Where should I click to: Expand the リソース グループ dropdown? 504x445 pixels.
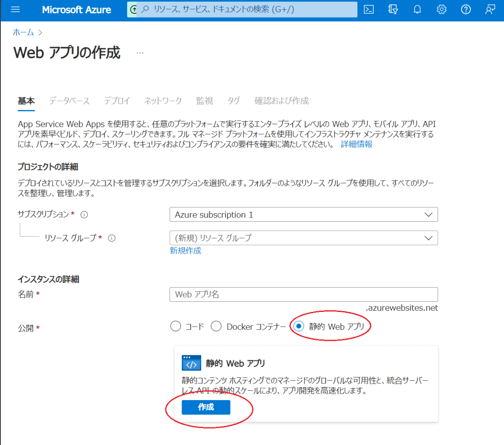[304, 238]
